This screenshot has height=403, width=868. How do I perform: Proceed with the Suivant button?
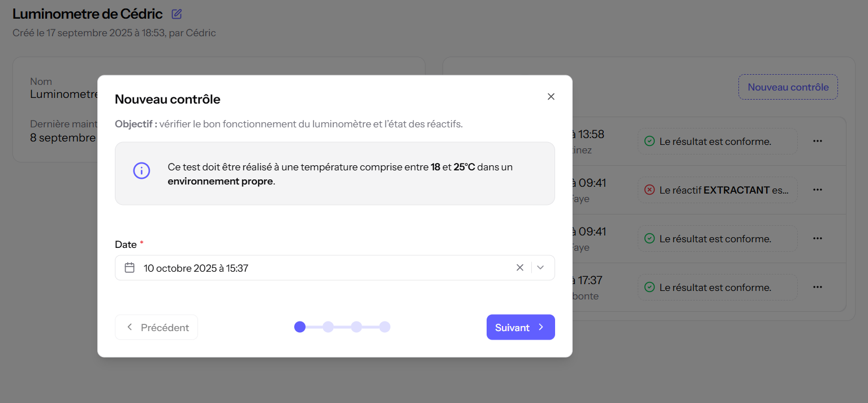point(521,327)
